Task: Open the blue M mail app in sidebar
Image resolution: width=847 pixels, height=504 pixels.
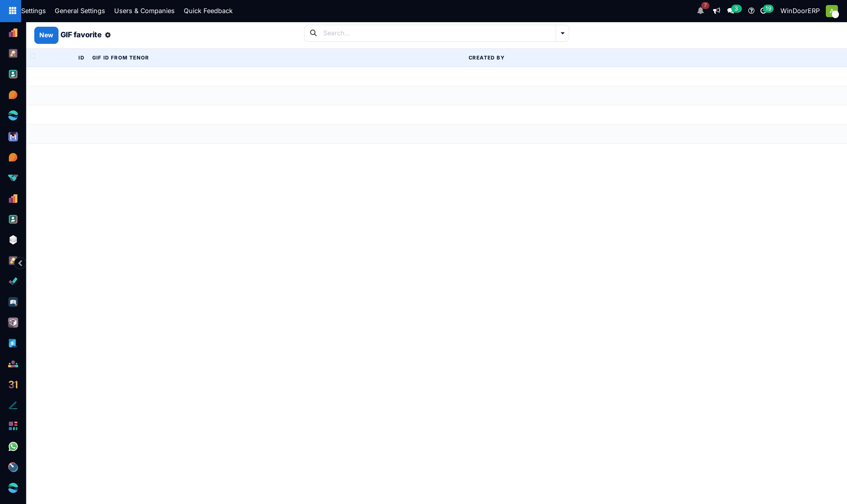Action: coord(13,137)
